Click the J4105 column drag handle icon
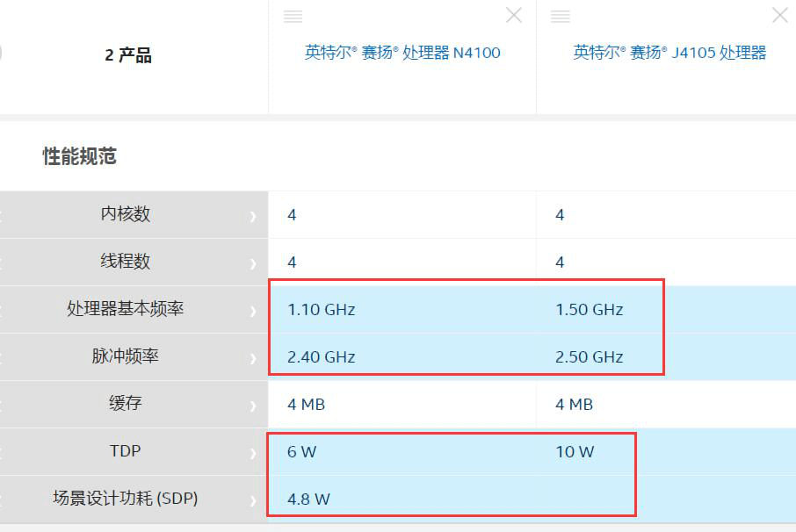Image resolution: width=796 pixels, height=532 pixels. (x=561, y=17)
